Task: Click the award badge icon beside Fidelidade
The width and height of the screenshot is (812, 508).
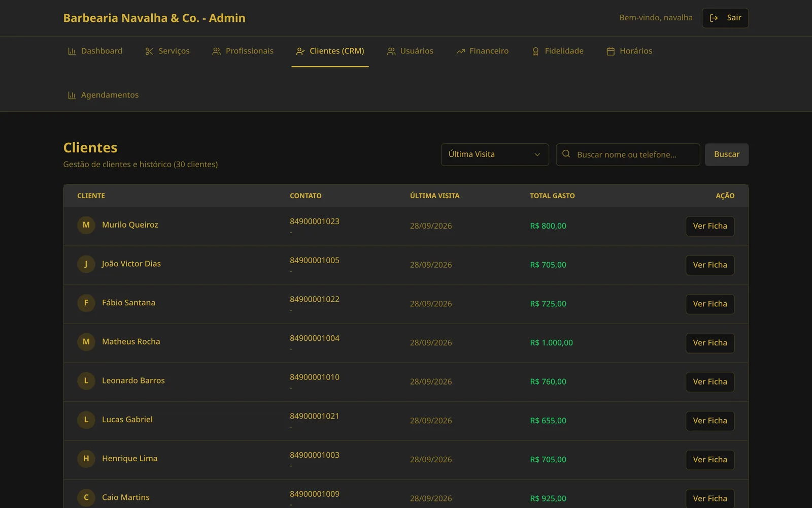Action: [x=535, y=51]
